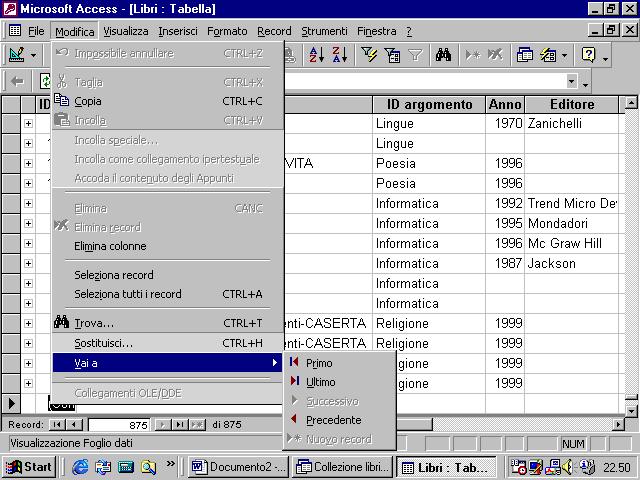Go to previous record navigation button

74,425
